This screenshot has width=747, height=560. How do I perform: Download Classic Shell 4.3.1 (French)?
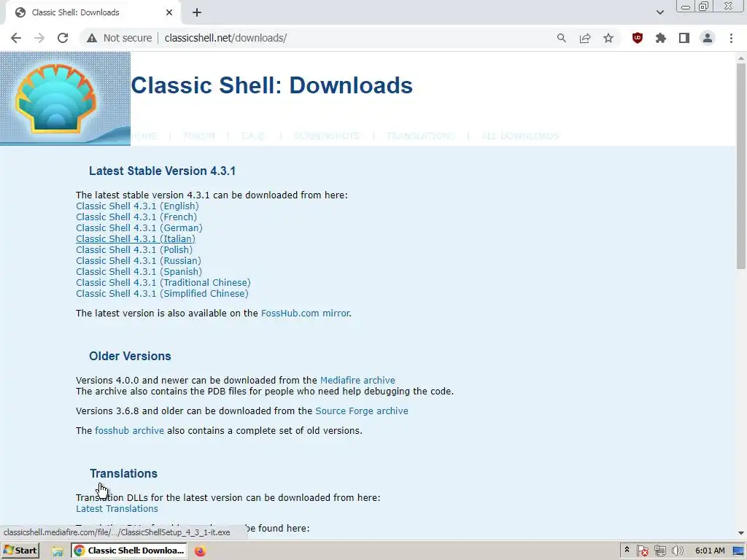point(136,217)
